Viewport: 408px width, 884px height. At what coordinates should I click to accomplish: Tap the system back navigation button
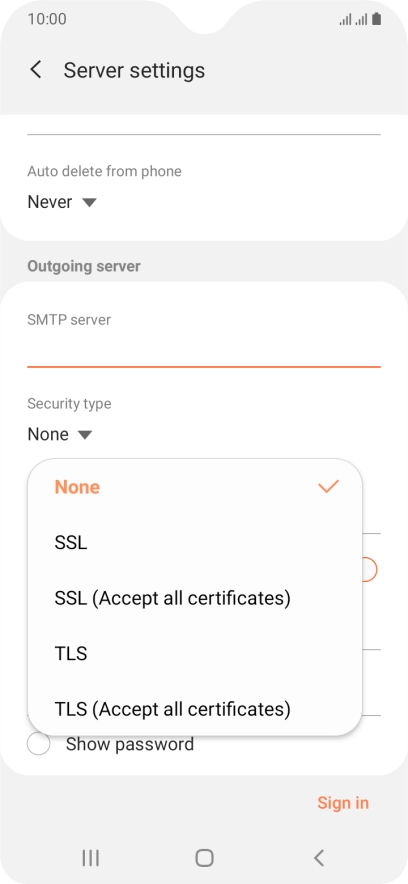click(x=318, y=858)
